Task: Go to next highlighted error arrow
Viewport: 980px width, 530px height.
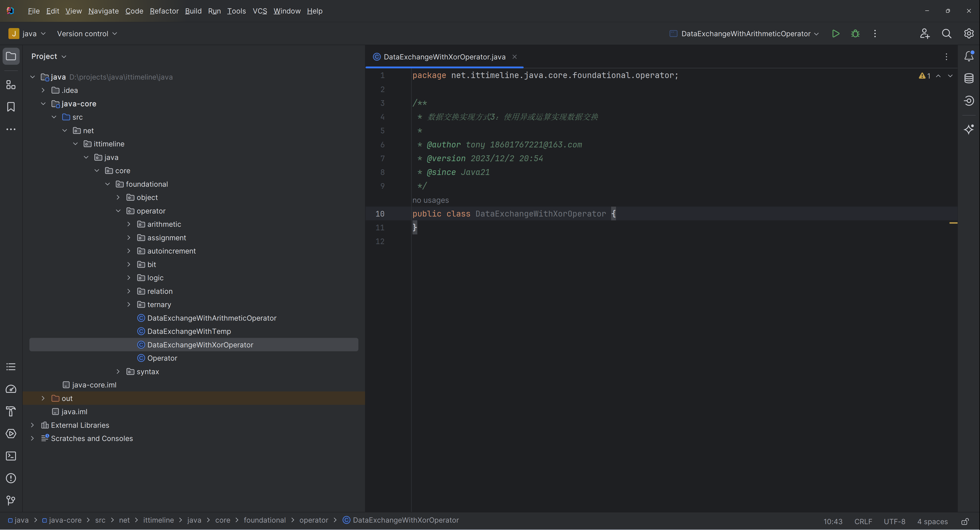Action: (x=950, y=76)
